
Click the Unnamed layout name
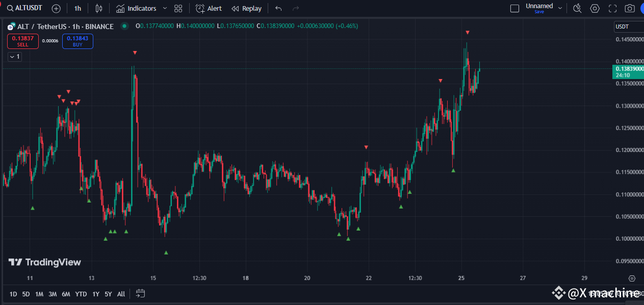click(539, 6)
